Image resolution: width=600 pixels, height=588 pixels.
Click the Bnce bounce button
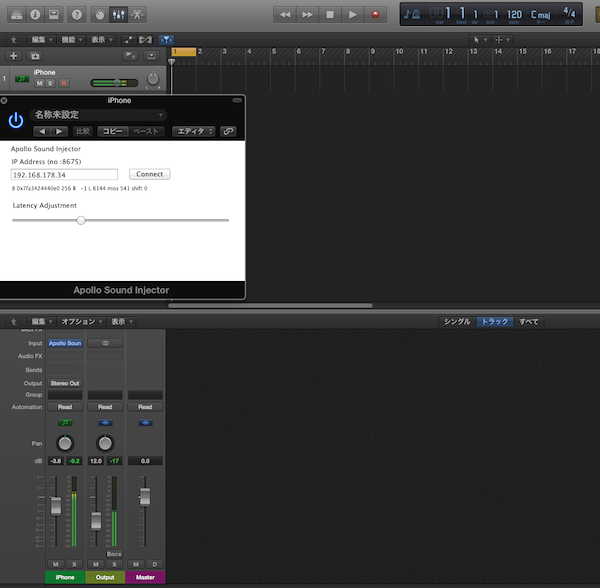114,554
